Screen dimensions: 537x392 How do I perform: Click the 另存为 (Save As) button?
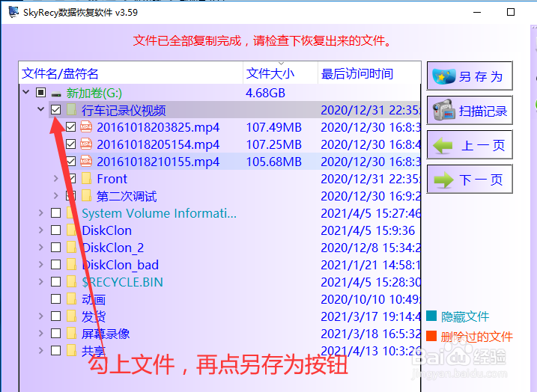pyautogui.click(x=469, y=76)
